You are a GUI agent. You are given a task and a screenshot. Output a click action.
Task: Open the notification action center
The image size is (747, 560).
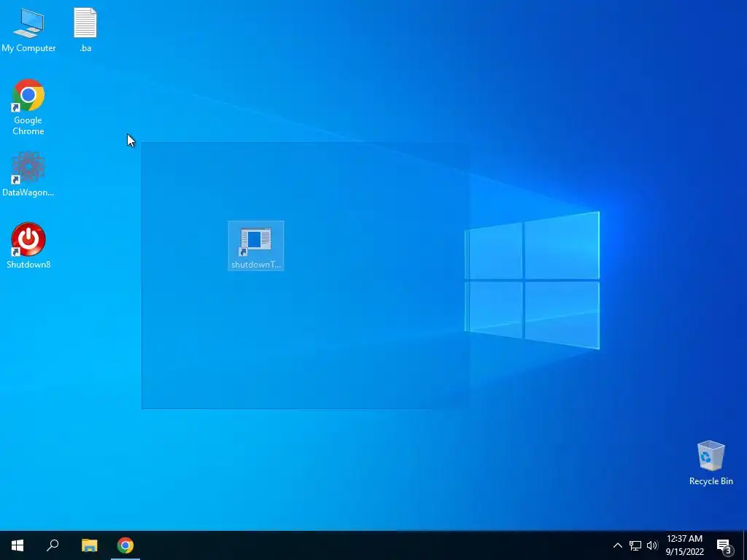(724, 545)
